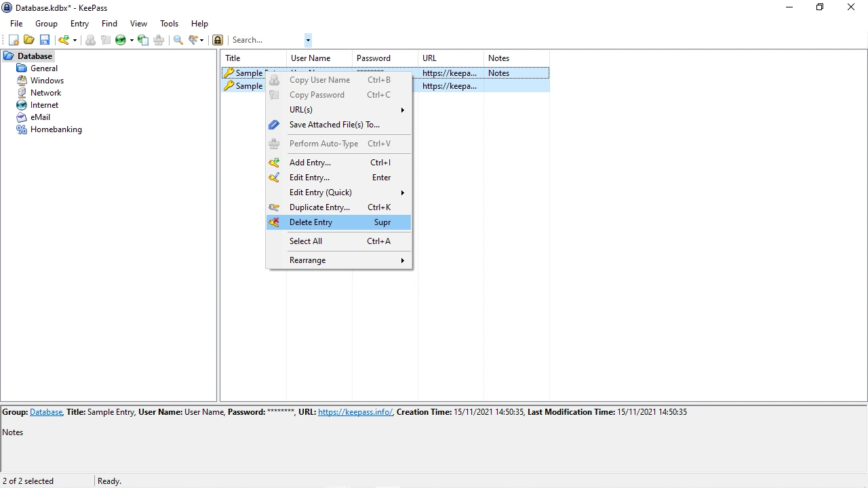Click the Title column header
The height and width of the screenshot is (488, 868).
coord(254,58)
